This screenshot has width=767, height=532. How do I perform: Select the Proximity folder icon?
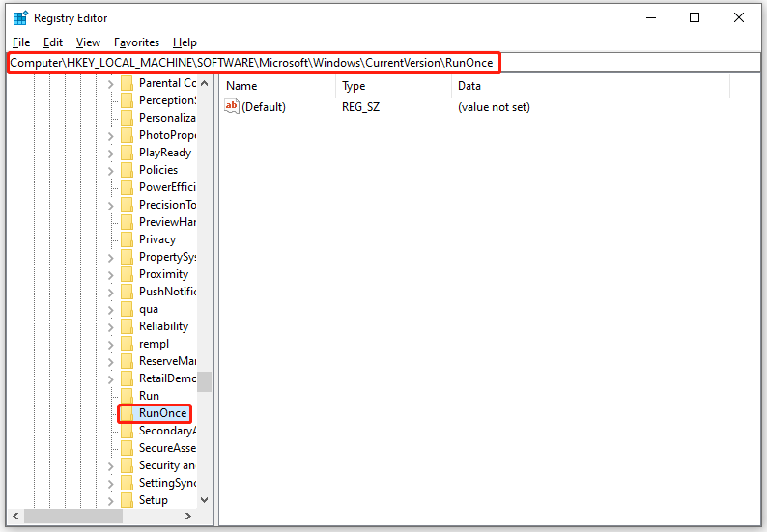pyautogui.click(x=127, y=274)
